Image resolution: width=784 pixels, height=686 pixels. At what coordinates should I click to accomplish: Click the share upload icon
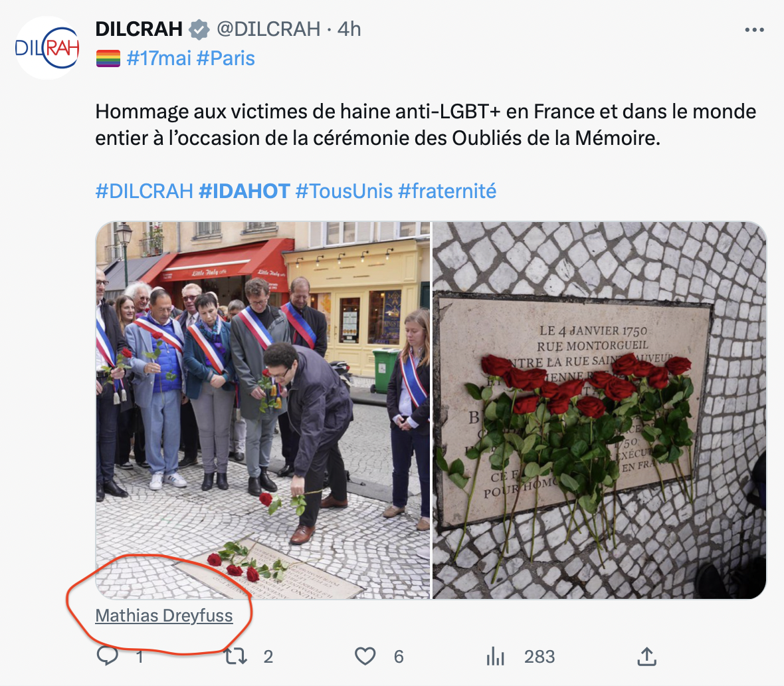click(646, 656)
